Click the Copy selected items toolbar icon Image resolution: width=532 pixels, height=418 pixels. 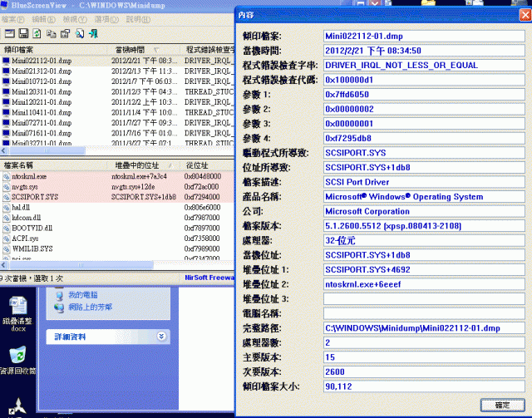52,33
